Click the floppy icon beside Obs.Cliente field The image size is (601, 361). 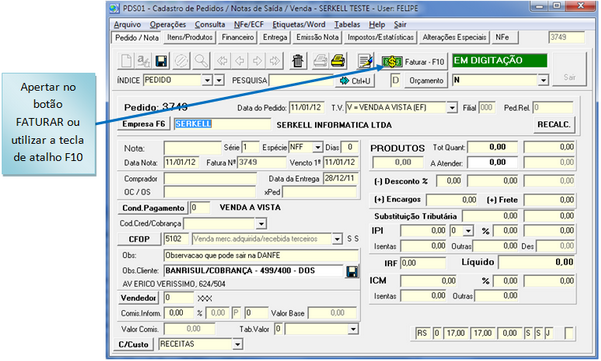(x=352, y=272)
